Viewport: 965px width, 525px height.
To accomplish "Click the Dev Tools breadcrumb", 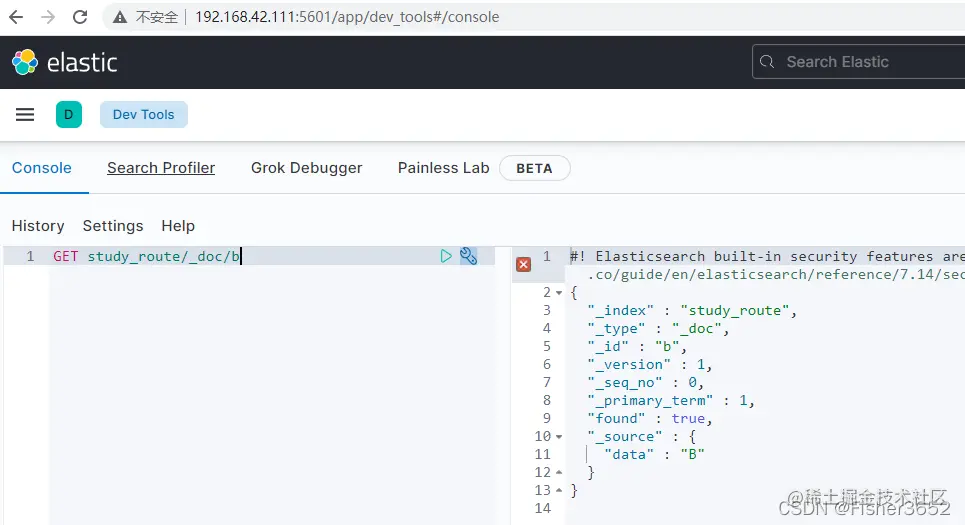I will click(x=143, y=114).
